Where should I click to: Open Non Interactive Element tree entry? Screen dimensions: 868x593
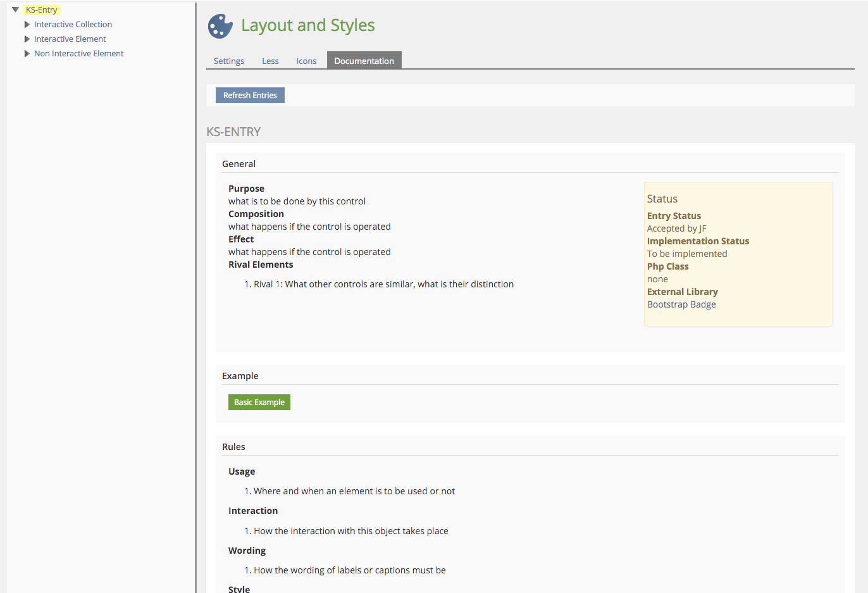click(78, 54)
